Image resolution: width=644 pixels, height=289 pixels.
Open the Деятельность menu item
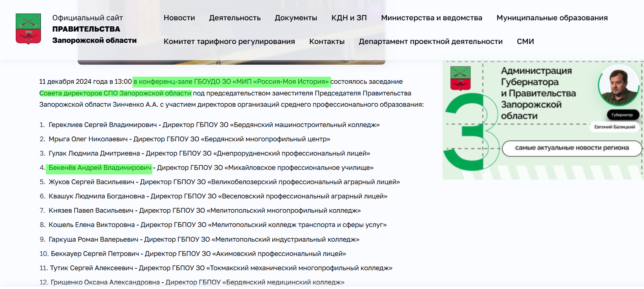point(235,18)
